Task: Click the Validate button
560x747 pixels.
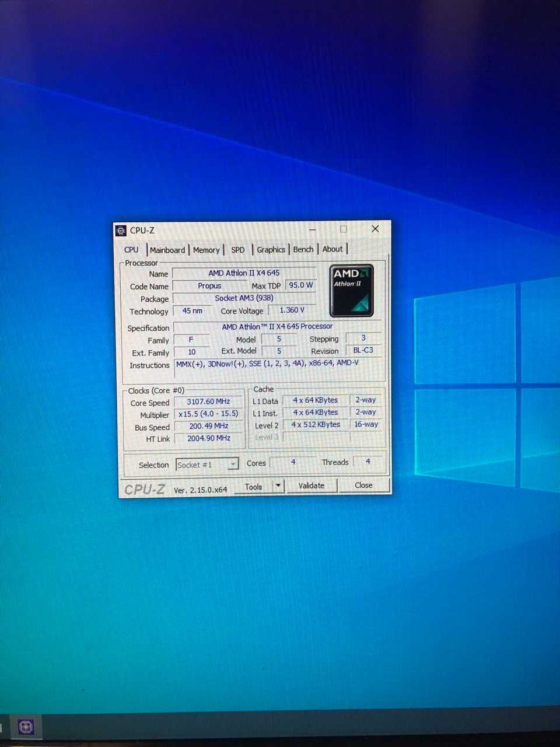Action: tap(311, 486)
